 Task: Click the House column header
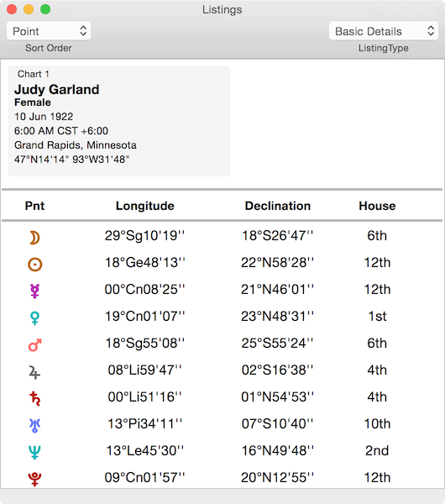point(377,206)
